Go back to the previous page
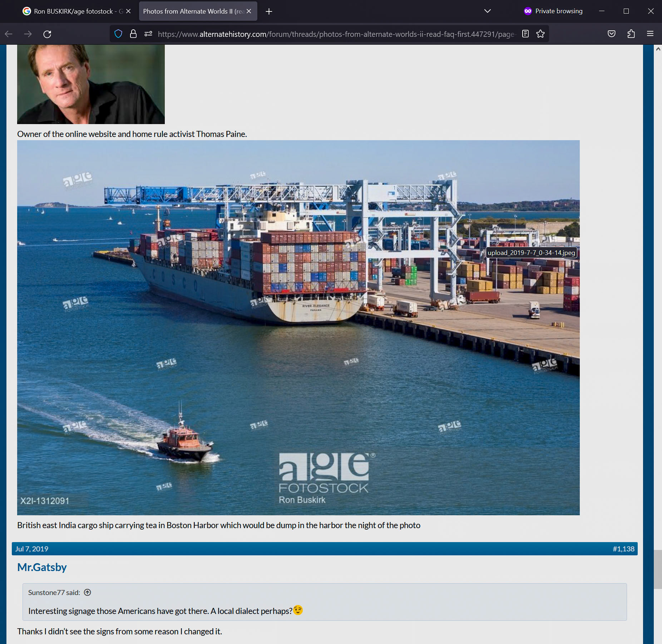This screenshot has width=662, height=644. point(9,34)
